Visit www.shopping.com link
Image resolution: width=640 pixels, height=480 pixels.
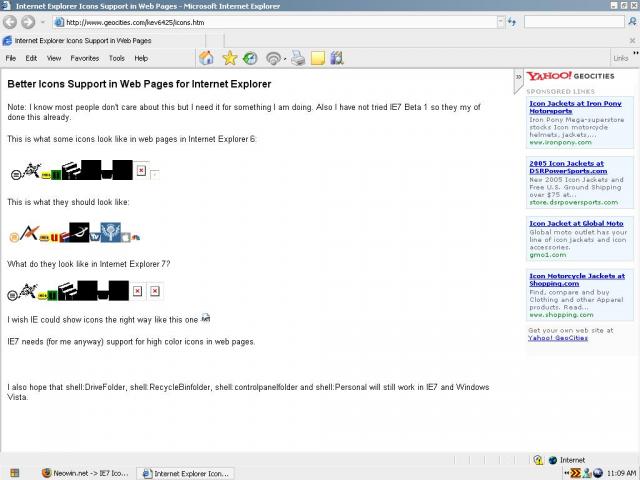[561, 315]
